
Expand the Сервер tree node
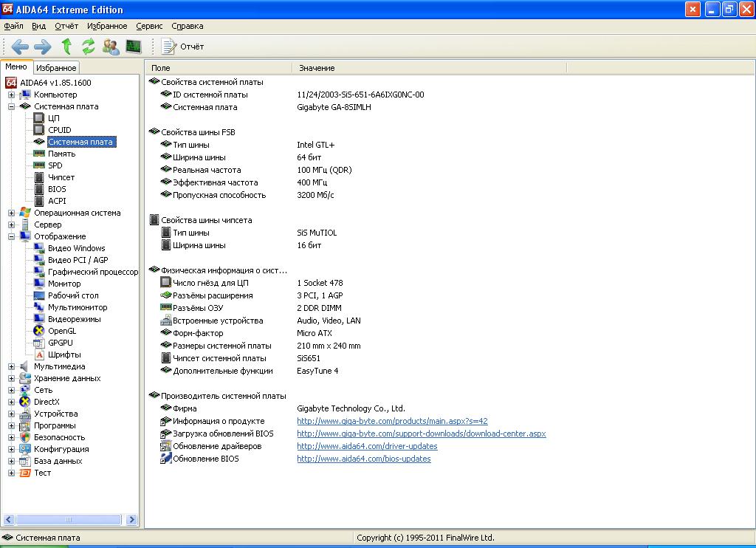11,225
